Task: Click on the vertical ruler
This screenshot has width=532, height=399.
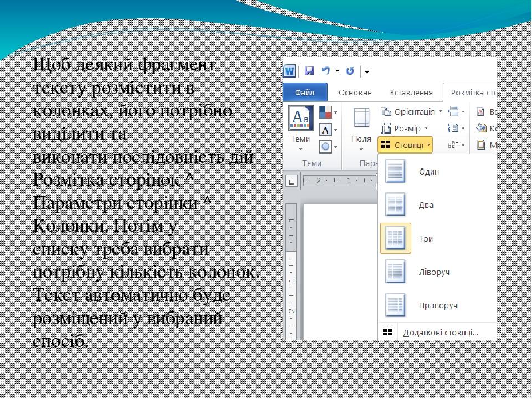Action: pos(291,272)
